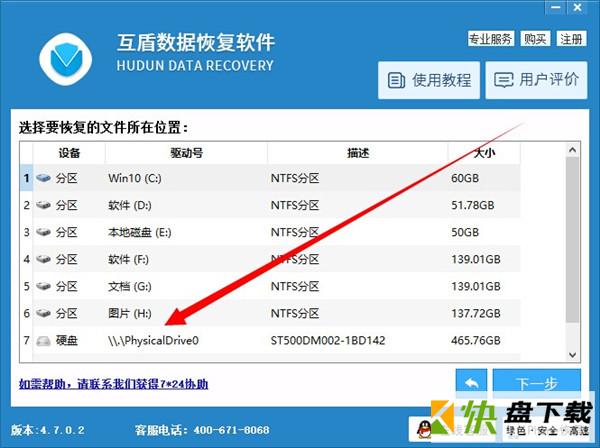Close the Hudun recovery window
Screen dimensions: 600x448
[577, 8]
